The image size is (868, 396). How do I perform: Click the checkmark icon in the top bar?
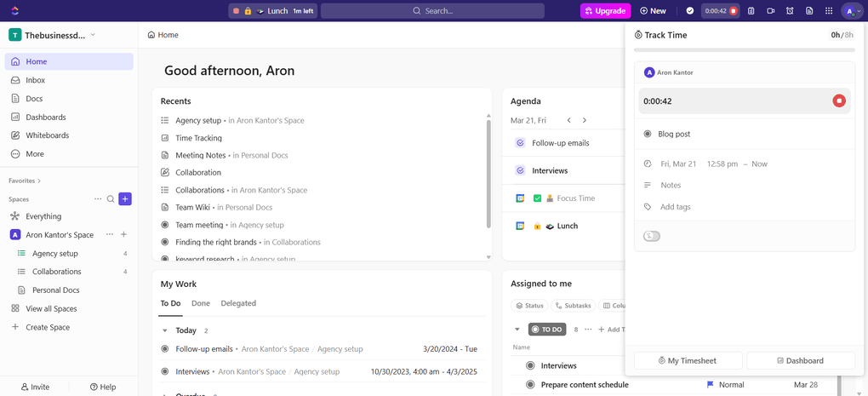[690, 10]
